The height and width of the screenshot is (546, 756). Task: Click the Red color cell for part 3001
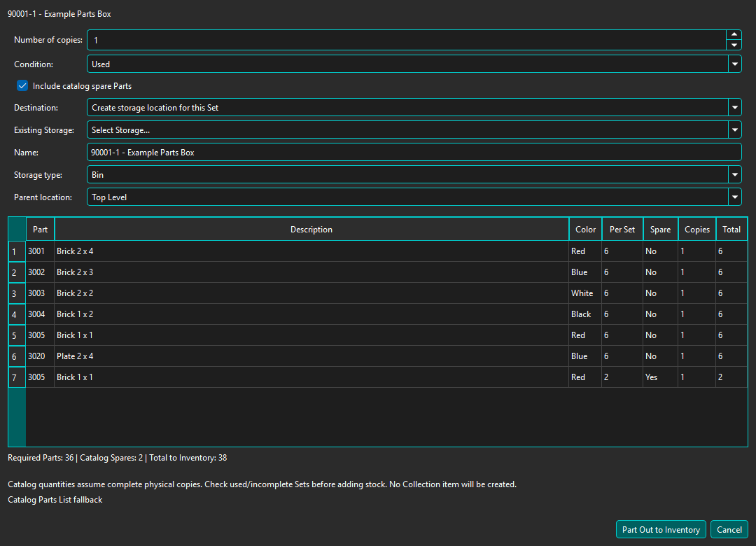[585, 251]
